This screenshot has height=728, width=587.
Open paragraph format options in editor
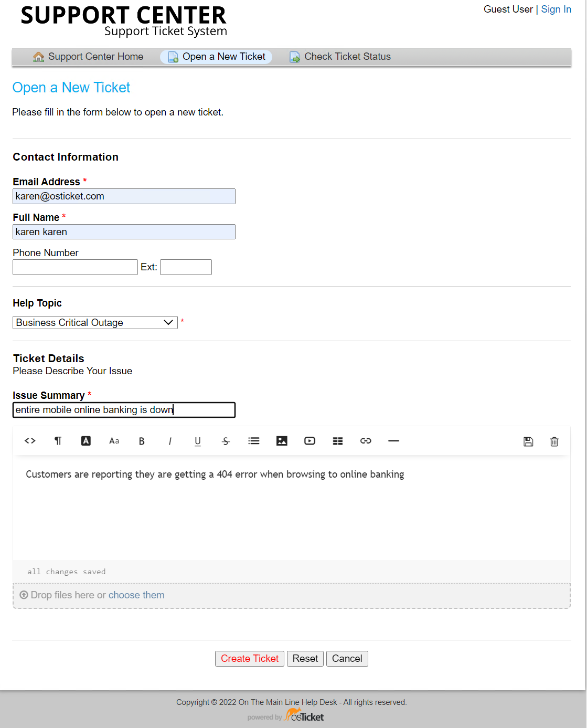coord(58,441)
